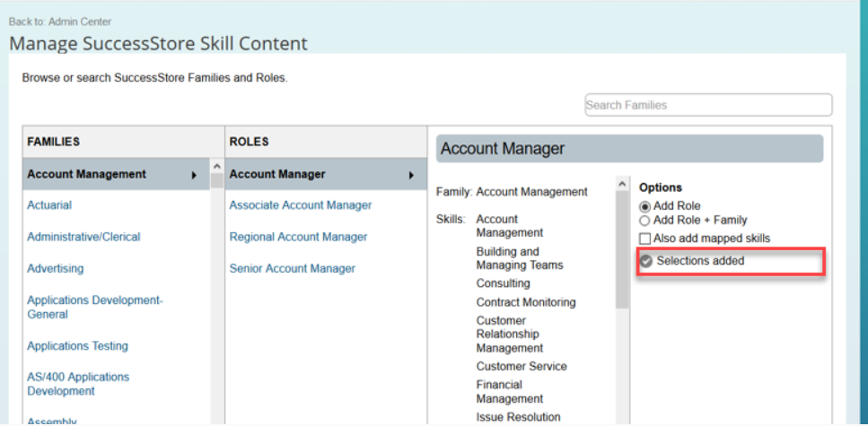Open the Actuarial family
Viewport: 868px width, 426px height.
point(49,205)
